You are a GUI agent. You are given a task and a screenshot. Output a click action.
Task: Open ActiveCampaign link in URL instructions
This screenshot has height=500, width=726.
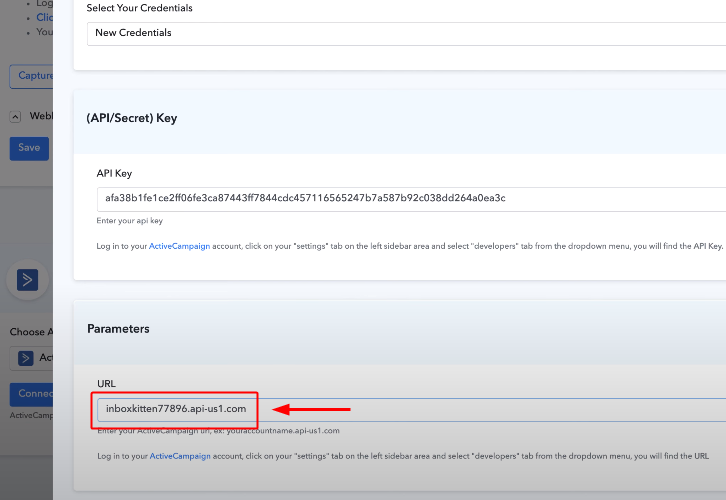pos(180,456)
